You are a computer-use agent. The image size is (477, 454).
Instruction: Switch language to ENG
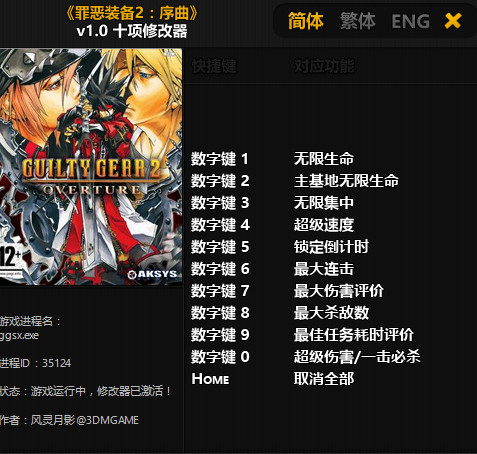410,21
